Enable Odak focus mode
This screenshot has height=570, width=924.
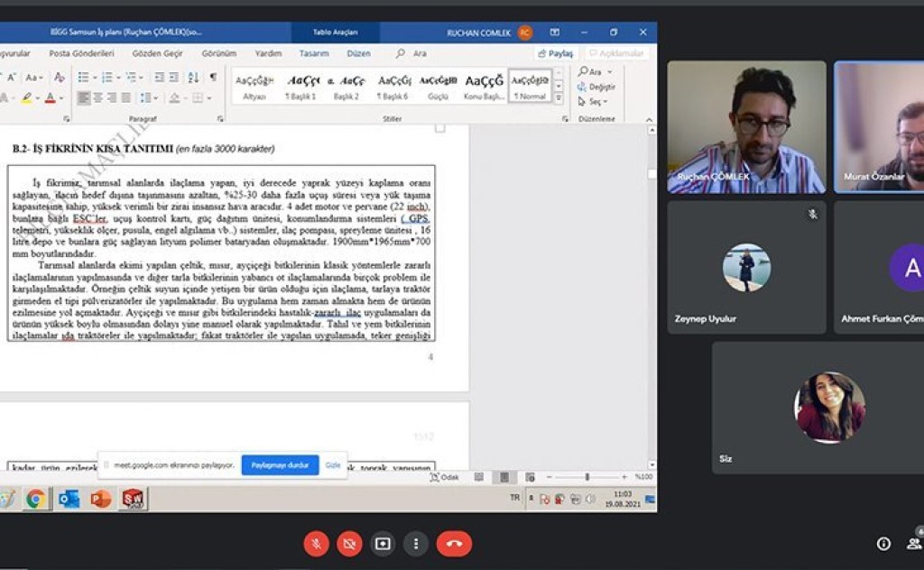pyautogui.click(x=445, y=477)
